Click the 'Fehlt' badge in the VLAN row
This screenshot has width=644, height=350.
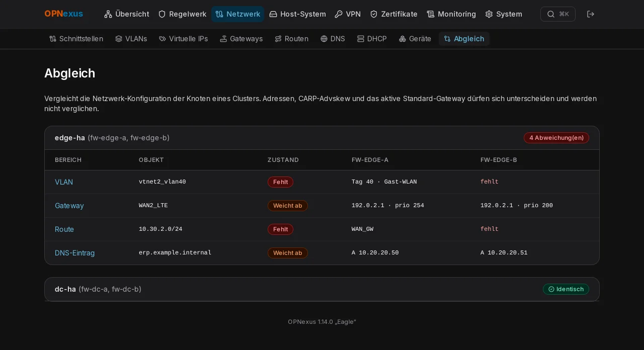point(280,182)
